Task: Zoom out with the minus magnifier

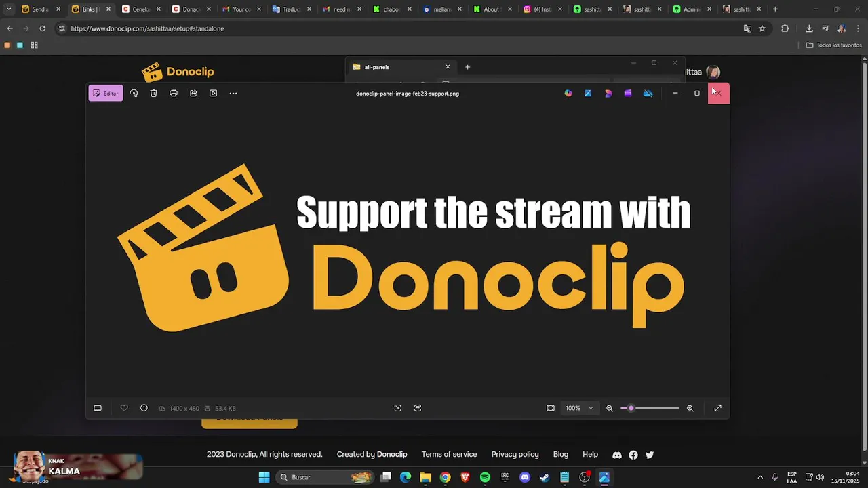Action: (x=610, y=408)
